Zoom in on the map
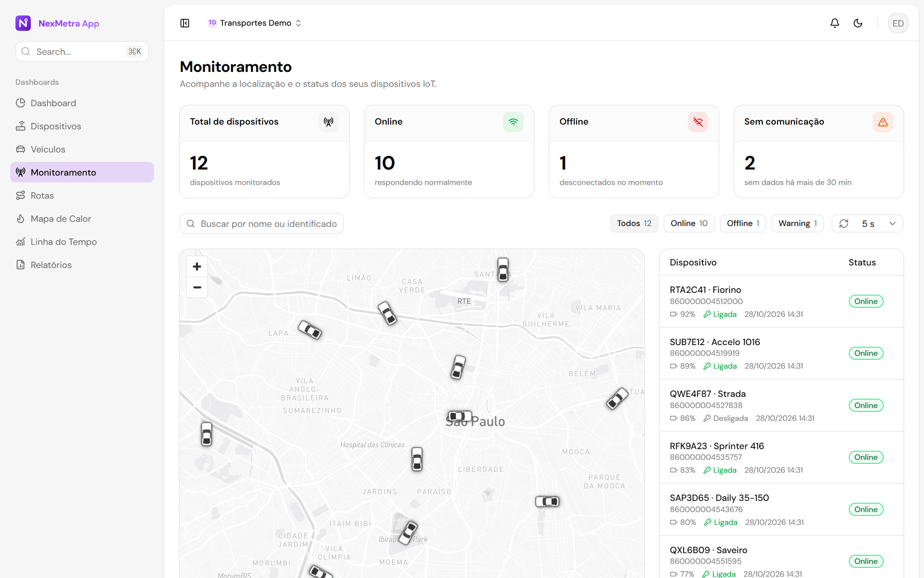Viewport: 924px width, 578px height. [197, 267]
